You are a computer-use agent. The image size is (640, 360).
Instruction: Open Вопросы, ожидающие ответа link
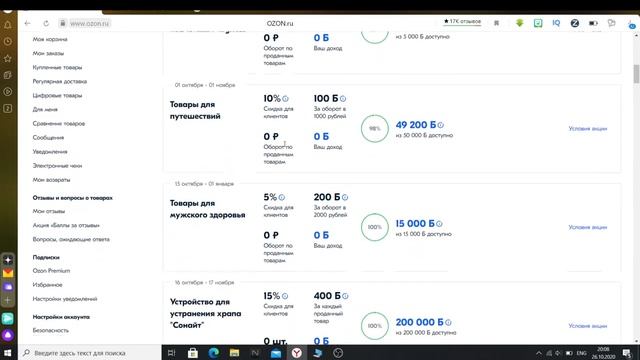point(71,240)
